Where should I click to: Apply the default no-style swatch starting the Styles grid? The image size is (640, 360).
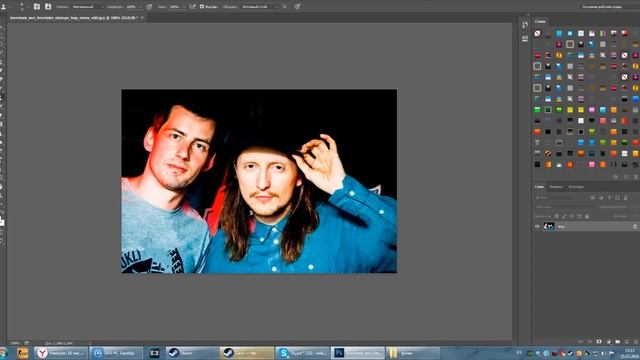[x=537, y=33]
